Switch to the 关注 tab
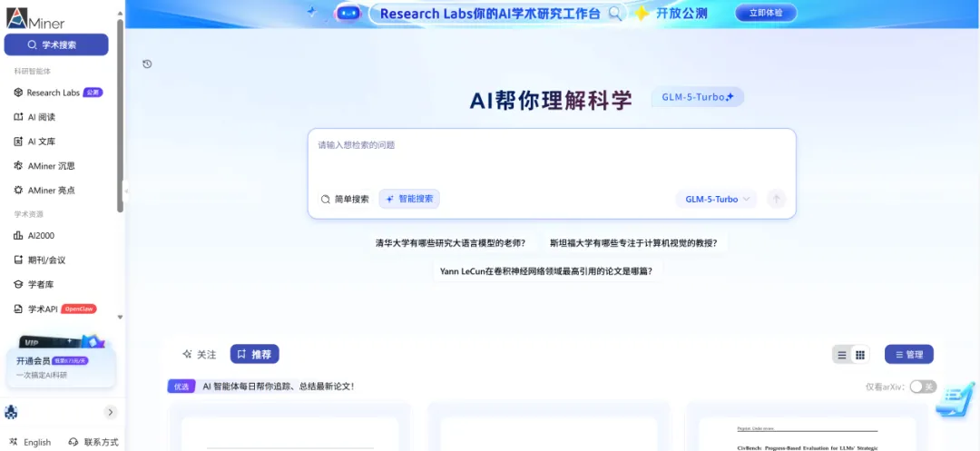The width and height of the screenshot is (980, 451). (x=200, y=354)
